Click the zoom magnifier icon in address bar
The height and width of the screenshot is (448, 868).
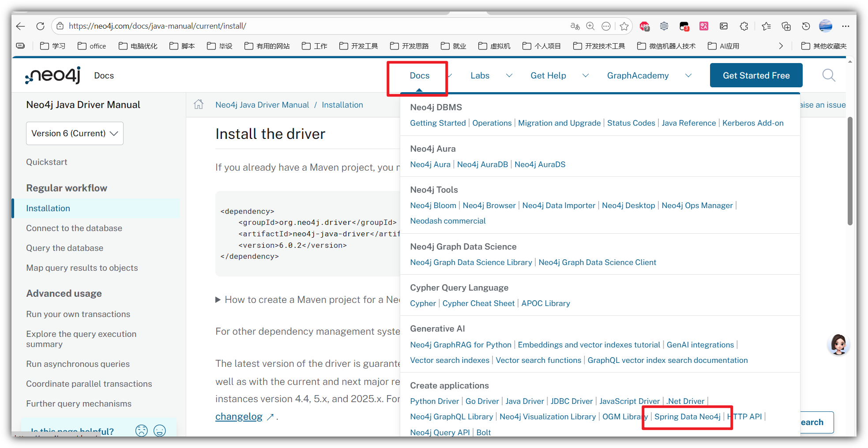(590, 26)
